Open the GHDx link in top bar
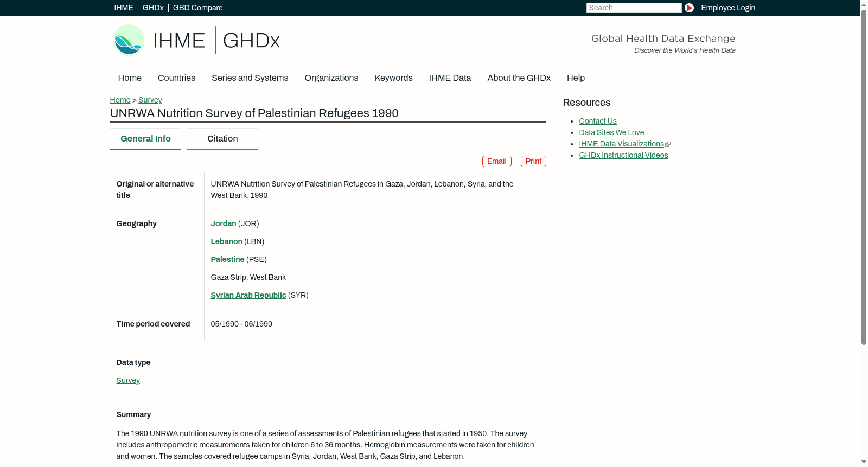 point(153,8)
